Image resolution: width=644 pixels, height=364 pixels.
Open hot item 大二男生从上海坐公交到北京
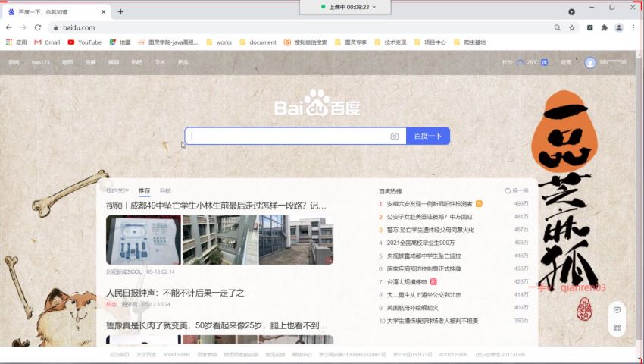pyautogui.click(x=424, y=295)
